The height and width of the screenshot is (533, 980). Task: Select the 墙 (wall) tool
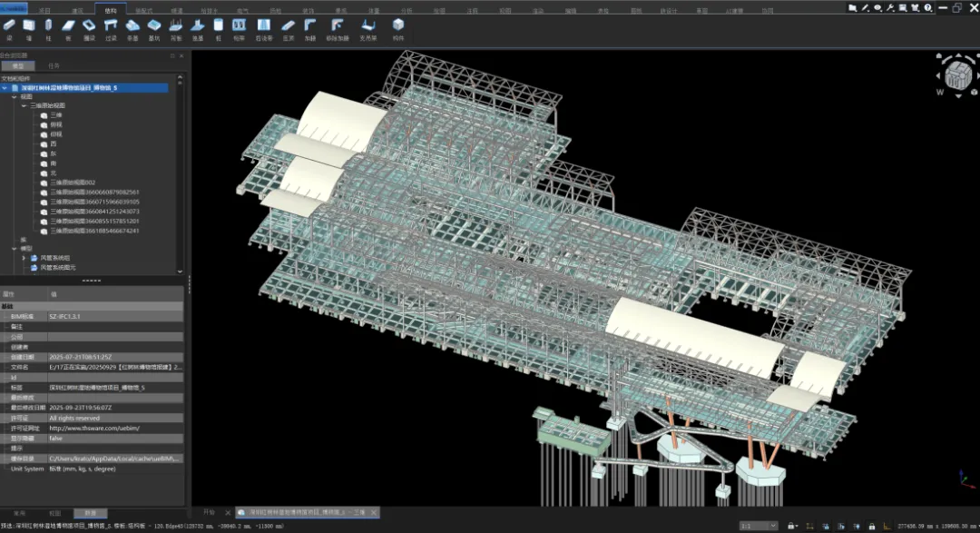[29, 29]
